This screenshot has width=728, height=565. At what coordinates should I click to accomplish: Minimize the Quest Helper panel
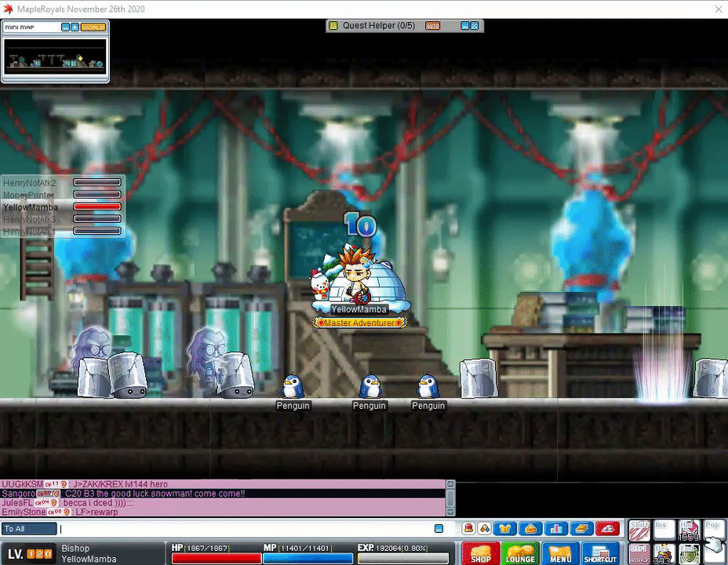[464, 26]
